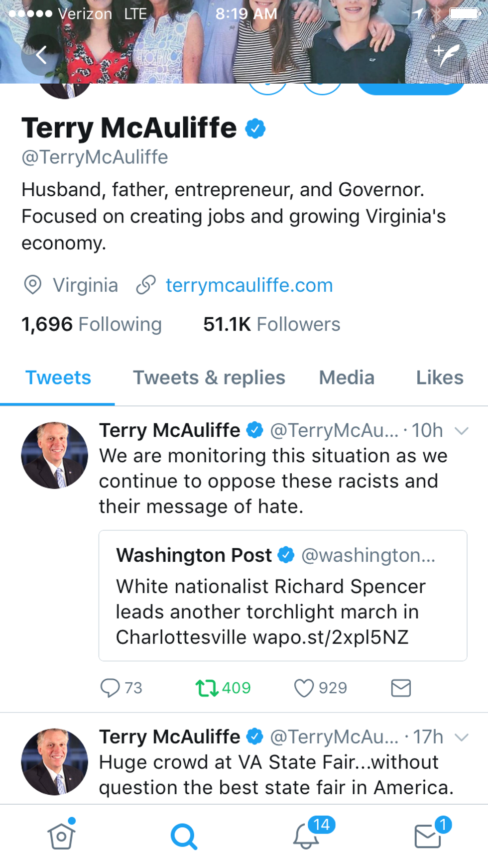Screen dimensions: 488x868
Task: View the 1,696 Following list
Action: (92, 324)
